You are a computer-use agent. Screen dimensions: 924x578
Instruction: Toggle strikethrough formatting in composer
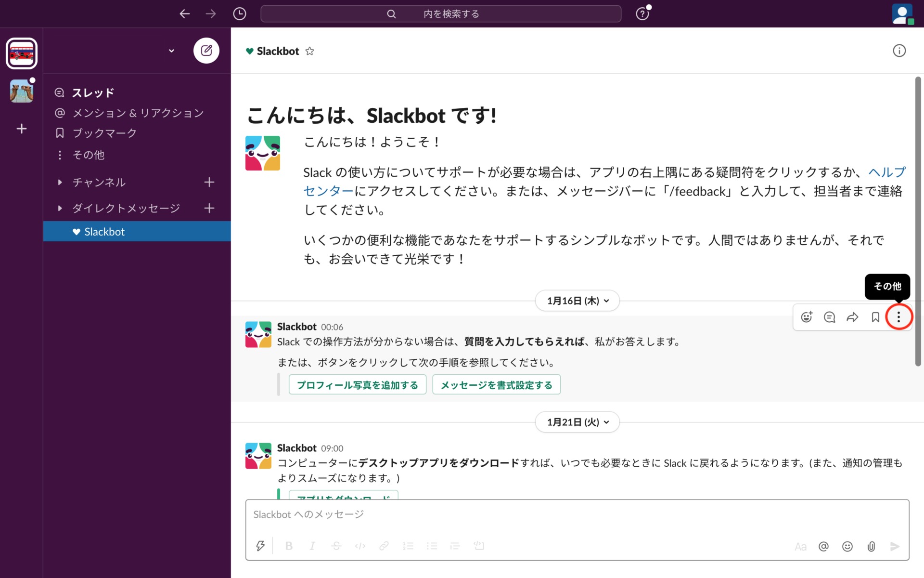click(336, 546)
